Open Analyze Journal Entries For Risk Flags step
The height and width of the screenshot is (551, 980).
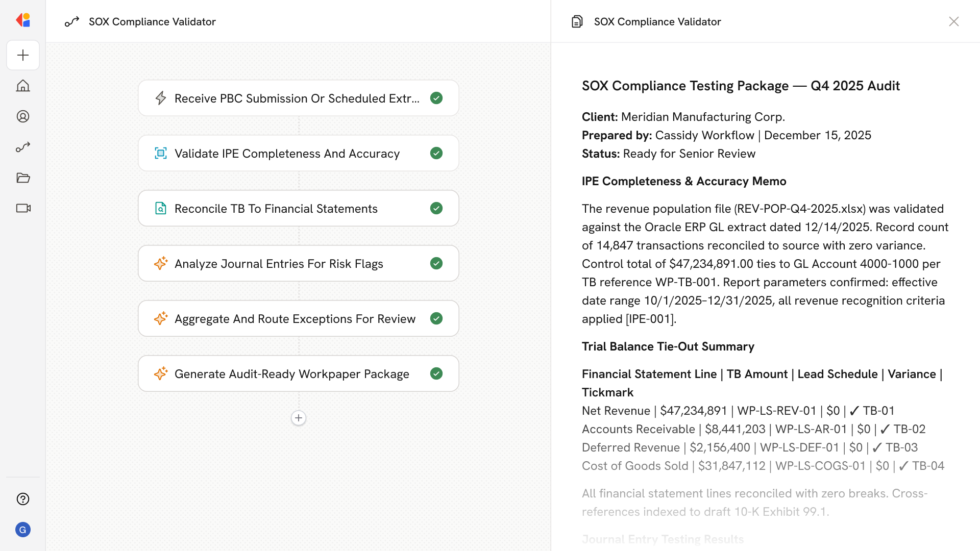pyautogui.click(x=279, y=263)
